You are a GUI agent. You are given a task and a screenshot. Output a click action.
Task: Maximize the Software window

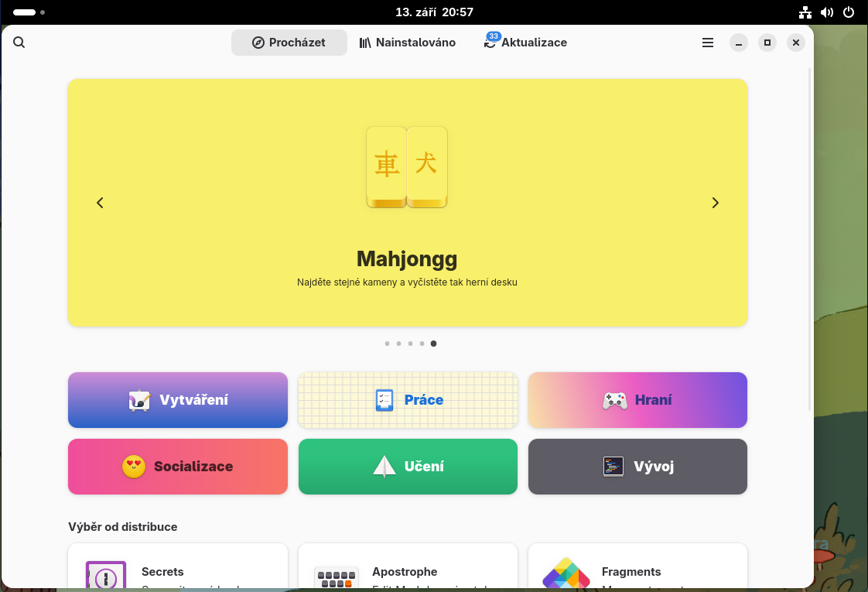(767, 43)
